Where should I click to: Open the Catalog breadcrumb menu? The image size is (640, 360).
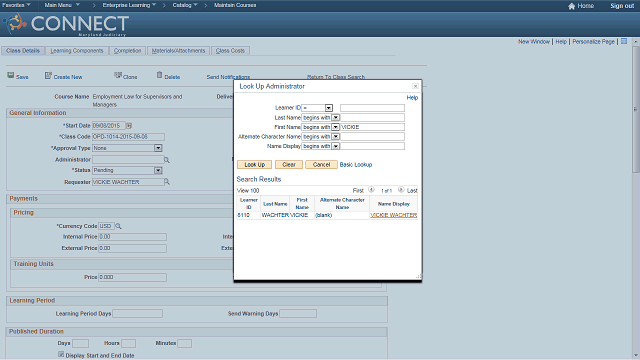[185, 5]
